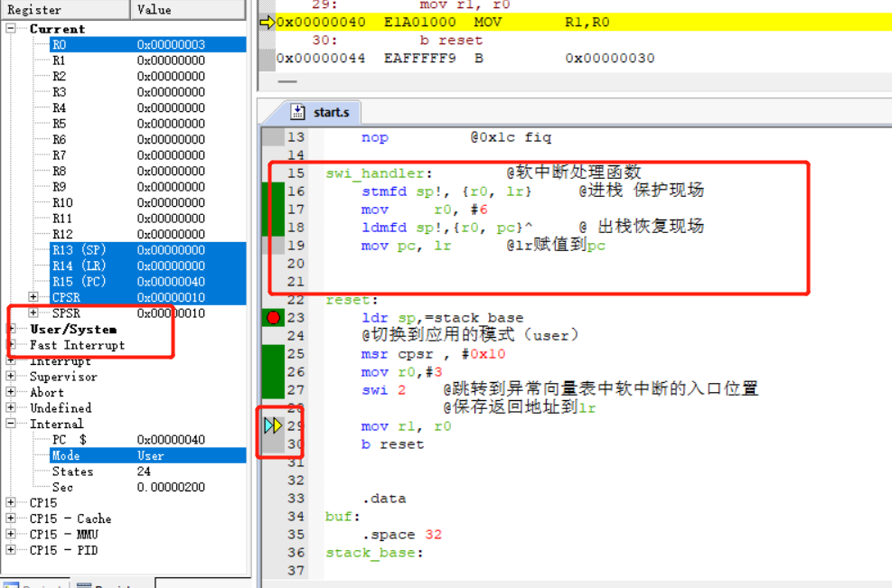This screenshot has width=892, height=588.
Task: Collapse the Internal register group
Action: [11, 424]
